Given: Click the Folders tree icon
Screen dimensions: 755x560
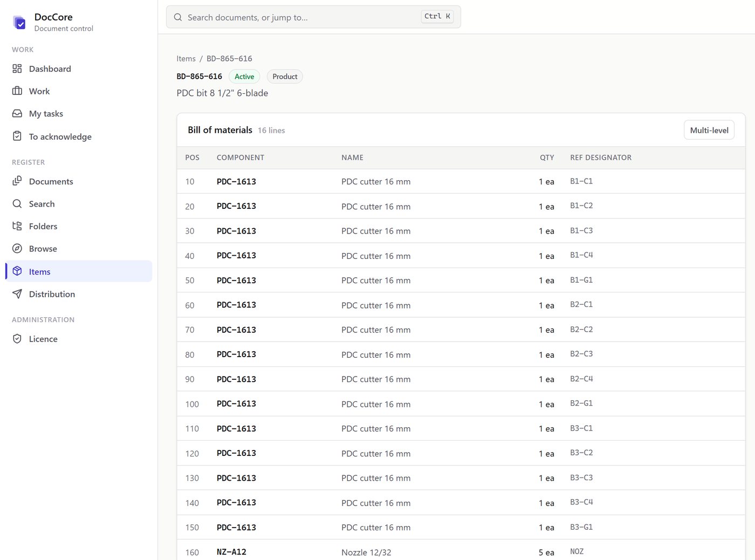Looking at the screenshot, I should coord(17,226).
